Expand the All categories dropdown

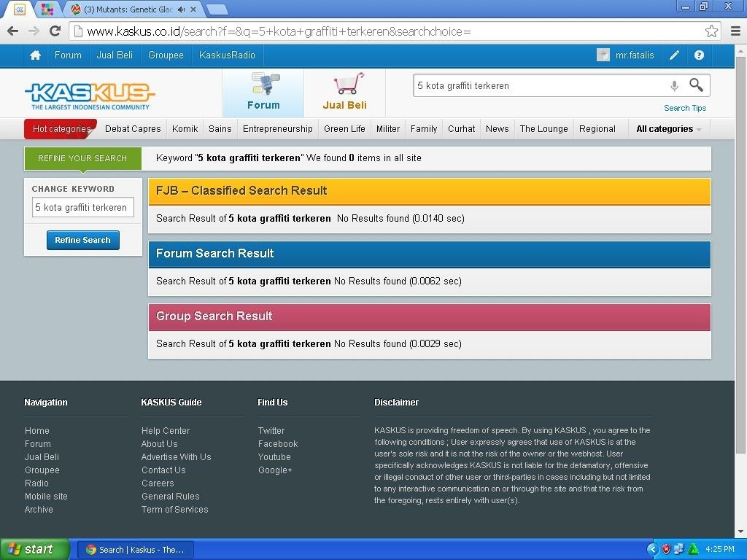(x=668, y=129)
